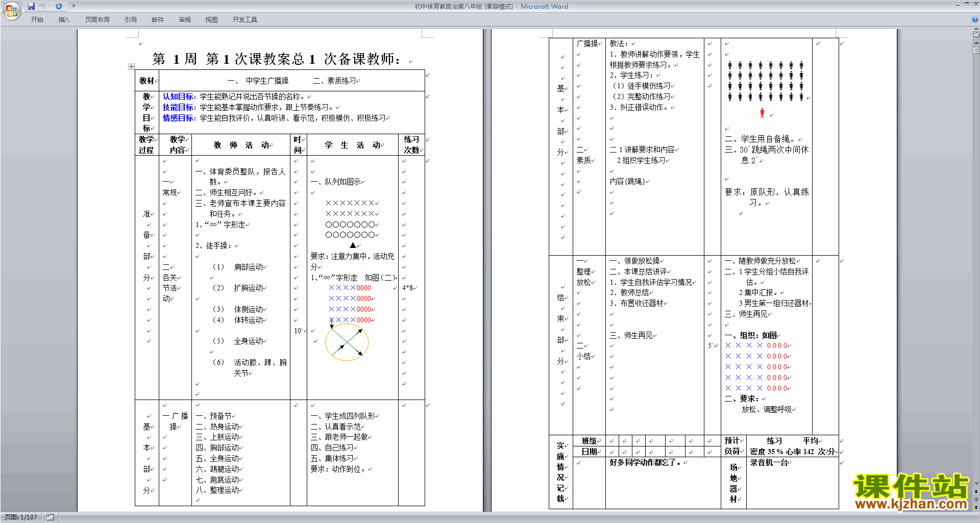Click the red teacher figure graphic

coord(762,113)
